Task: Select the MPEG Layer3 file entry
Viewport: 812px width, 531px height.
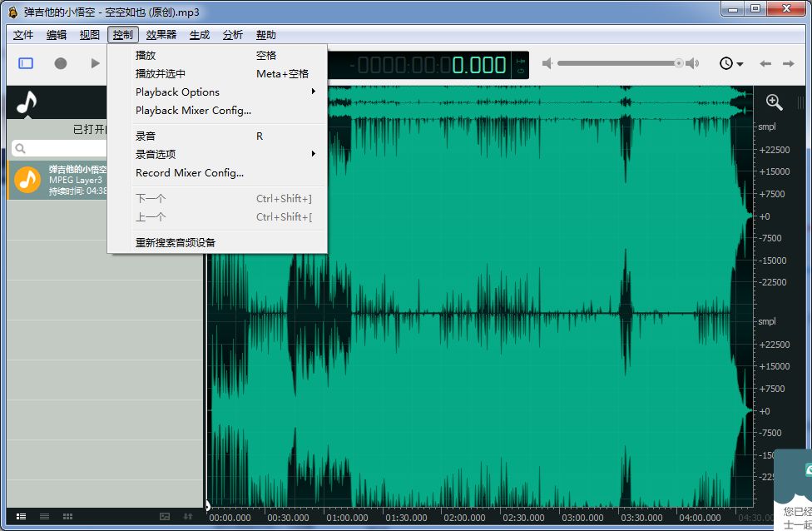Action: point(57,180)
